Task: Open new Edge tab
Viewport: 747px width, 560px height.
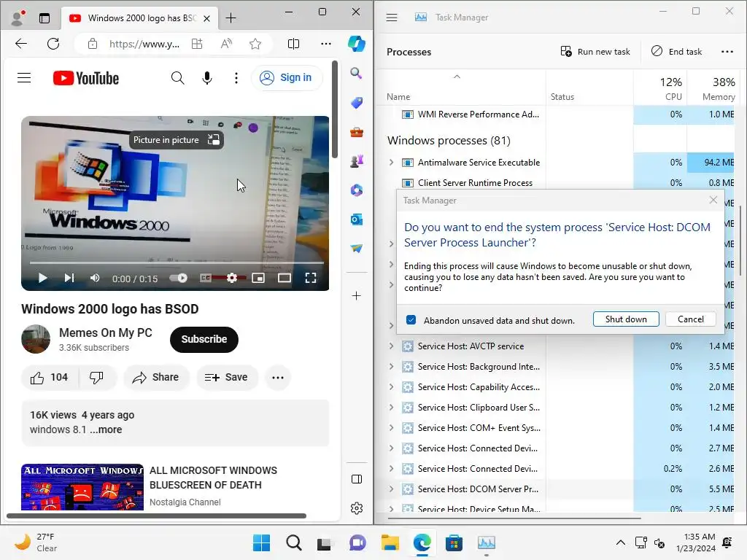Action: click(x=231, y=18)
